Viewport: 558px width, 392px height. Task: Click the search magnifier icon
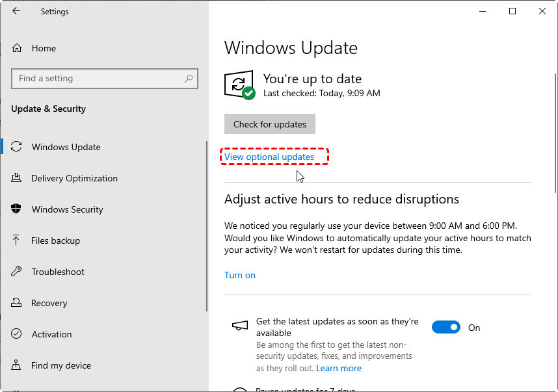tap(189, 79)
